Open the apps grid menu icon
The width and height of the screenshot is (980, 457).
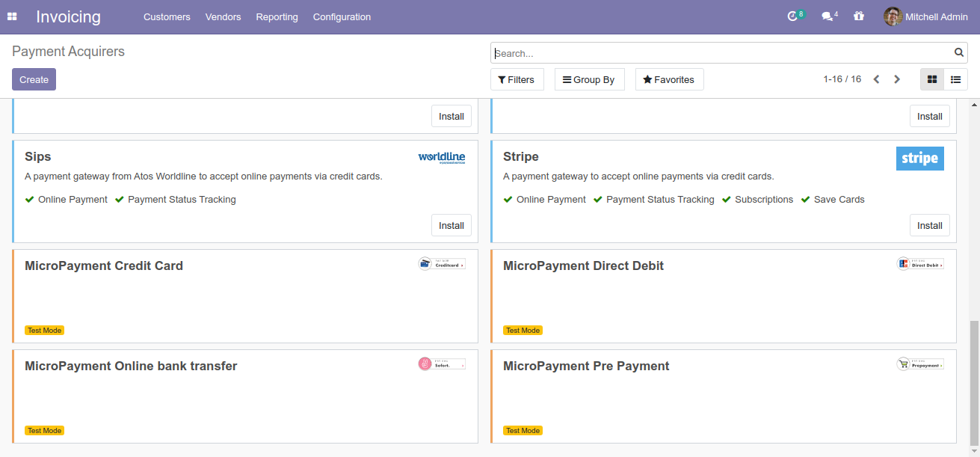(x=12, y=16)
